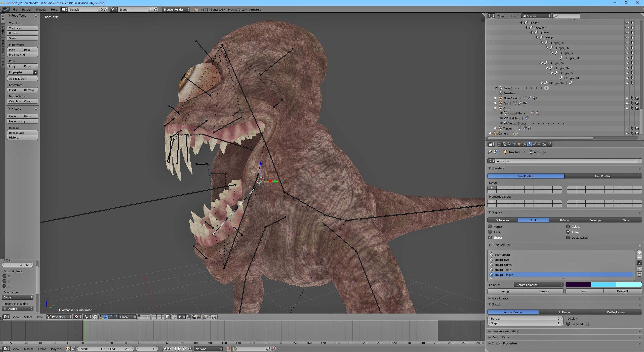Image resolution: width=644 pixels, height=352 pixels.
Task: Expand the Motion Paths panel
Action: (x=500, y=337)
